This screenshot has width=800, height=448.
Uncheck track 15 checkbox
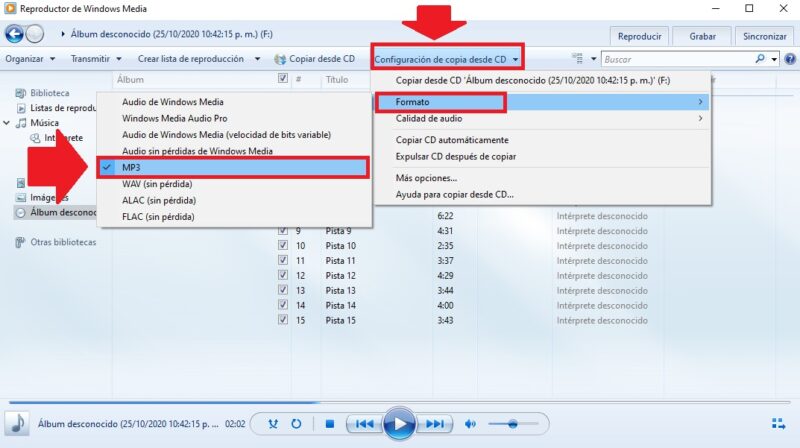[x=283, y=320]
